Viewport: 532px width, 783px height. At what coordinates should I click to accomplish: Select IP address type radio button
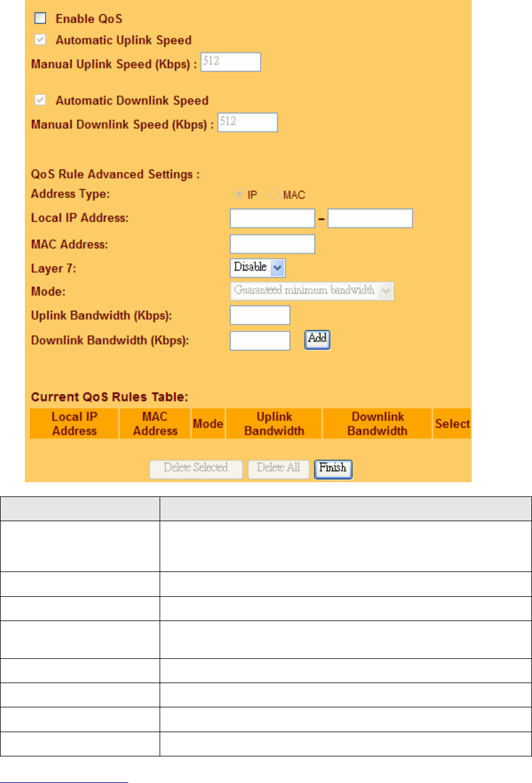coord(241,194)
